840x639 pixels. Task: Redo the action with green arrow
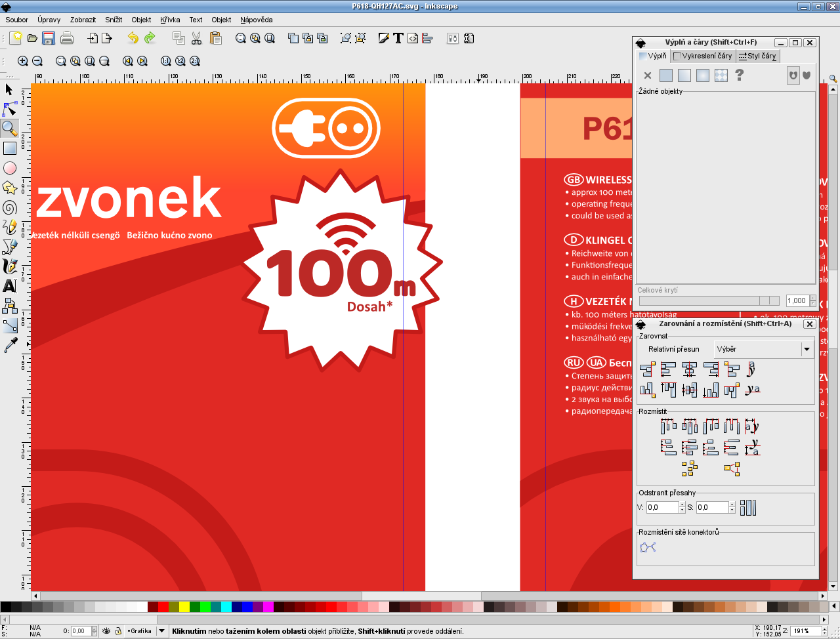tap(150, 38)
